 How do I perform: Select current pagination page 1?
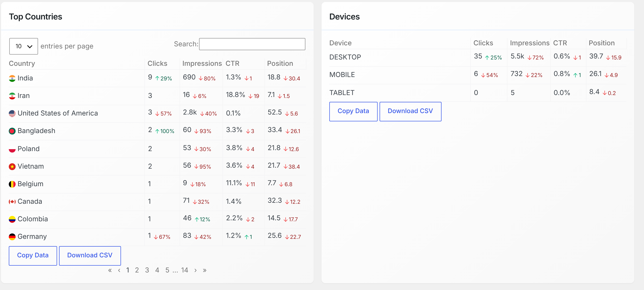[x=128, y=270]
